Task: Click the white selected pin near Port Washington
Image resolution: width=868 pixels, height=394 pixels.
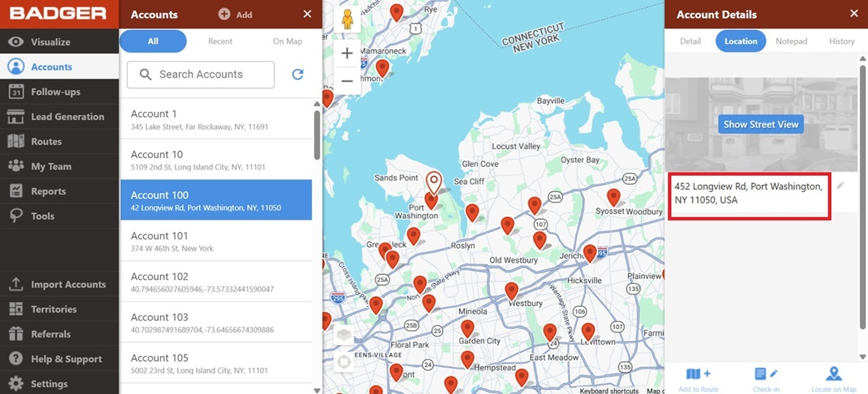Action: pyautogui.click(x=433, y=182)
